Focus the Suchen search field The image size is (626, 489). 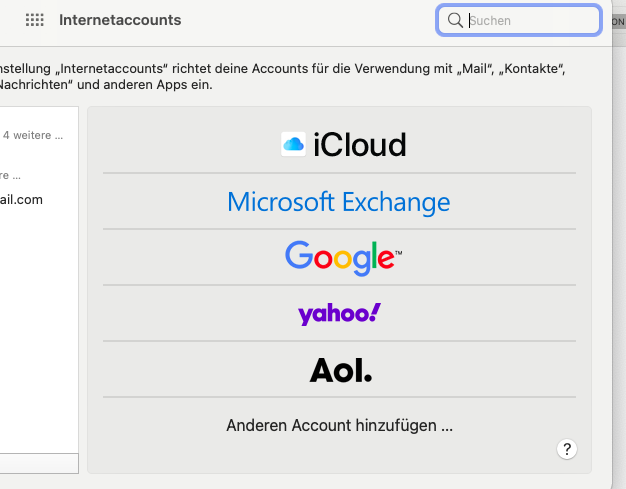coord(530,20)
